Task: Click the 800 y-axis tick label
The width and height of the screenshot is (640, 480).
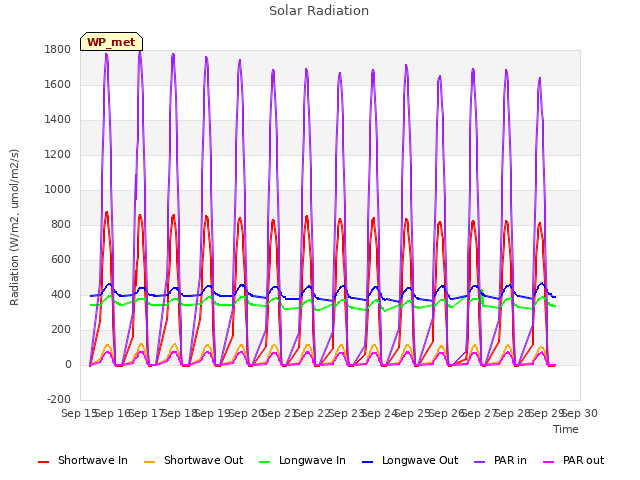Action: (61, 225)
